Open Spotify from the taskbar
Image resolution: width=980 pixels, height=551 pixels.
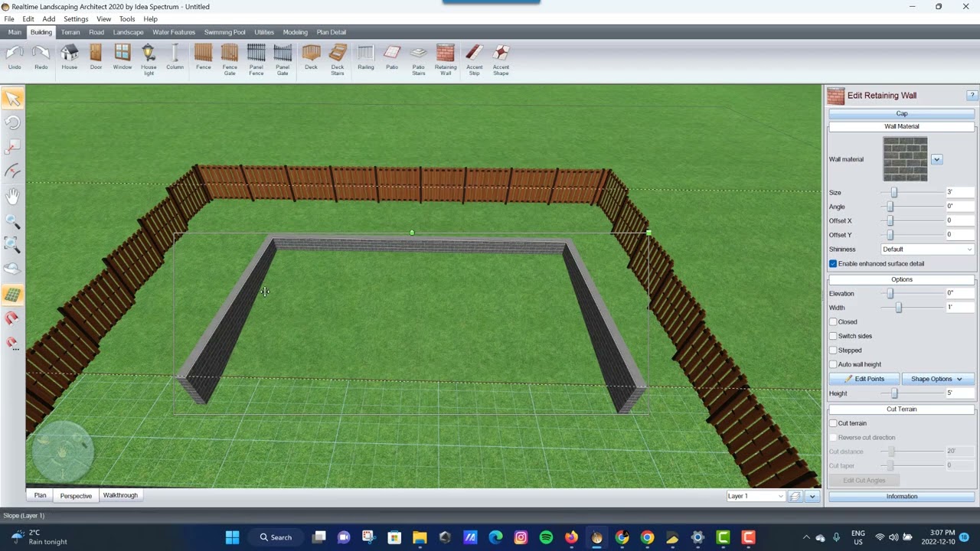(546, 537)
